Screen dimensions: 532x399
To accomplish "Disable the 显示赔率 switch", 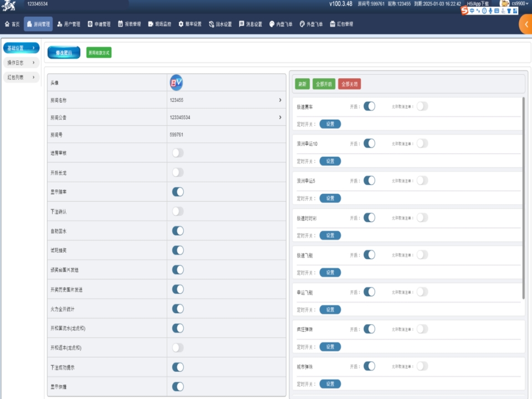I will (178, 192).
